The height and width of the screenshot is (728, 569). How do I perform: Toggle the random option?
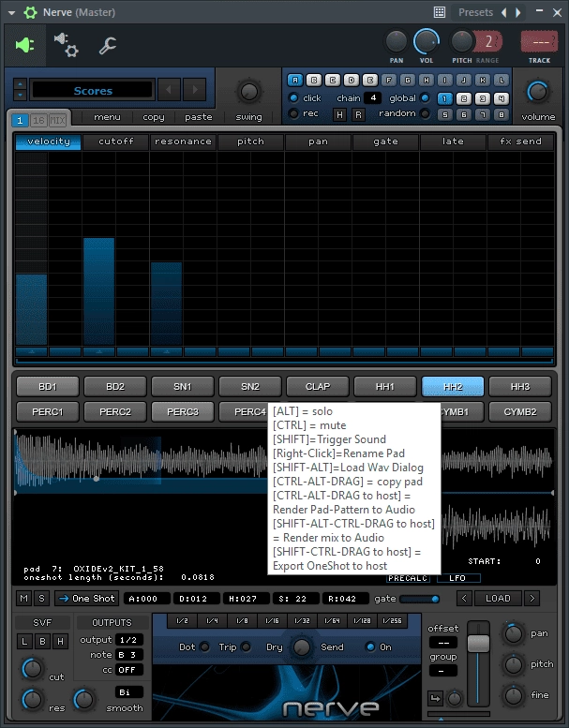(x=425, y=113)
